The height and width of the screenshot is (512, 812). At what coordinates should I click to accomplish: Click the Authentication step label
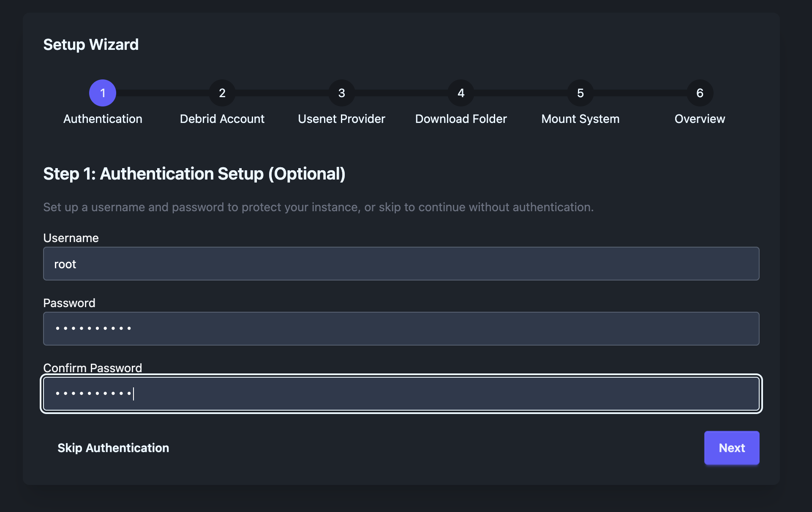102,119
